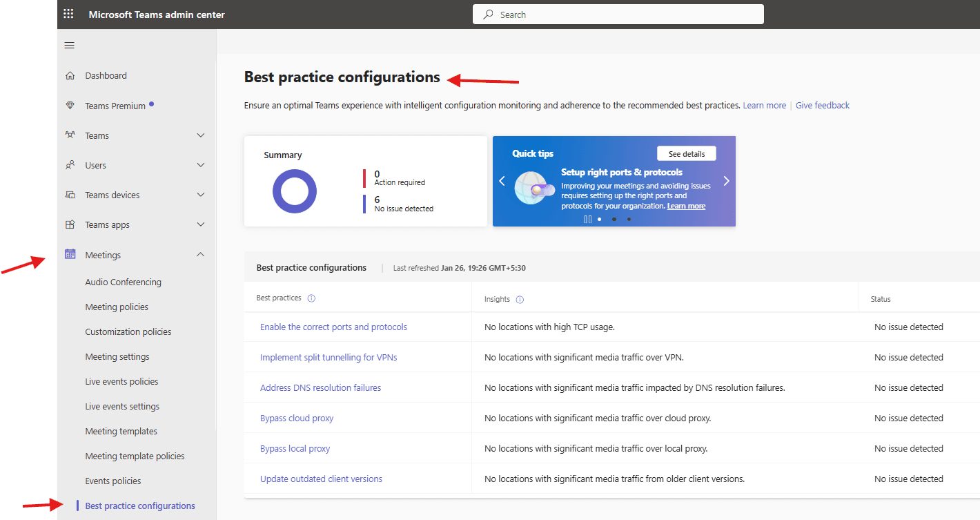Click the Teams Premium diamond icon
This screenshot has height=520, width=980.
(70, 105)
